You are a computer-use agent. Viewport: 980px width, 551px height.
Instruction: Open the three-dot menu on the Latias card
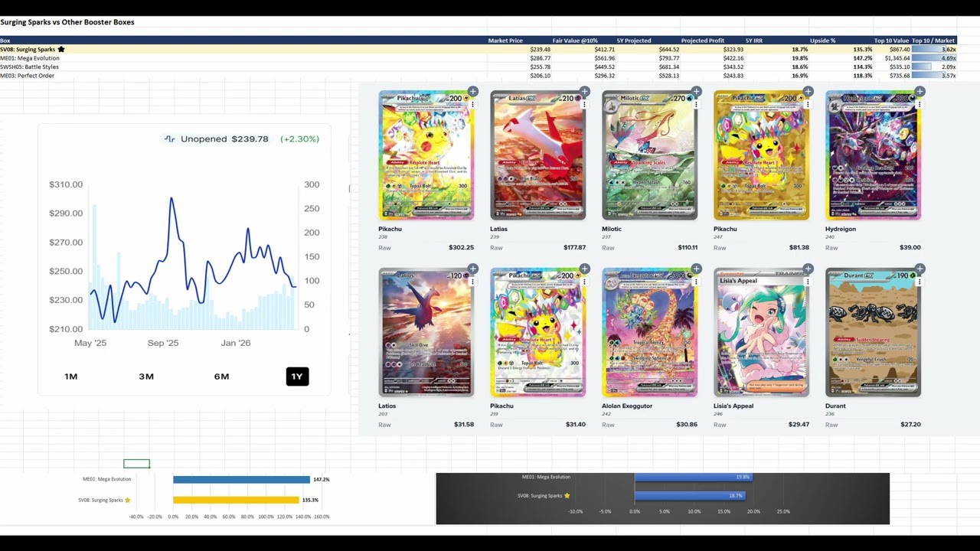click(585, 105)
